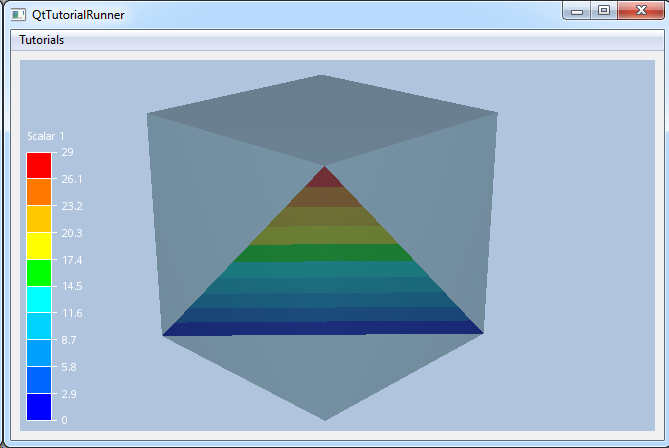Screen dimensions: 669x448
Task: Maximize the QtTutorialRunner window
Action: click(603, 11)
